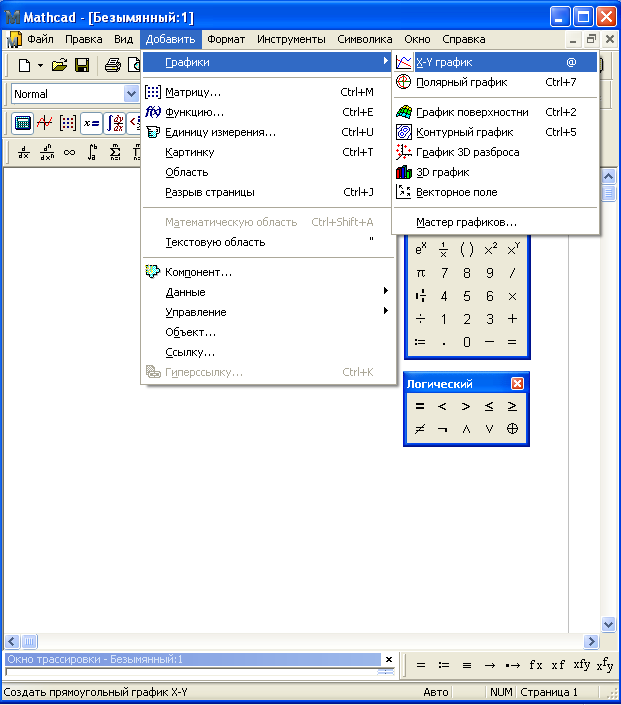Insert logical AND in Логический palette
This screenshot has width=621, height=705.
tap(466, 429)
